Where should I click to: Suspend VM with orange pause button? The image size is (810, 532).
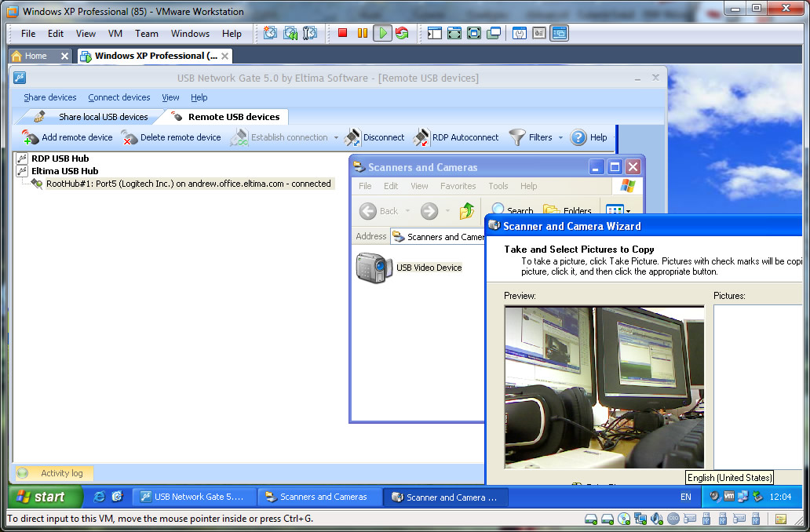point(362,33)
